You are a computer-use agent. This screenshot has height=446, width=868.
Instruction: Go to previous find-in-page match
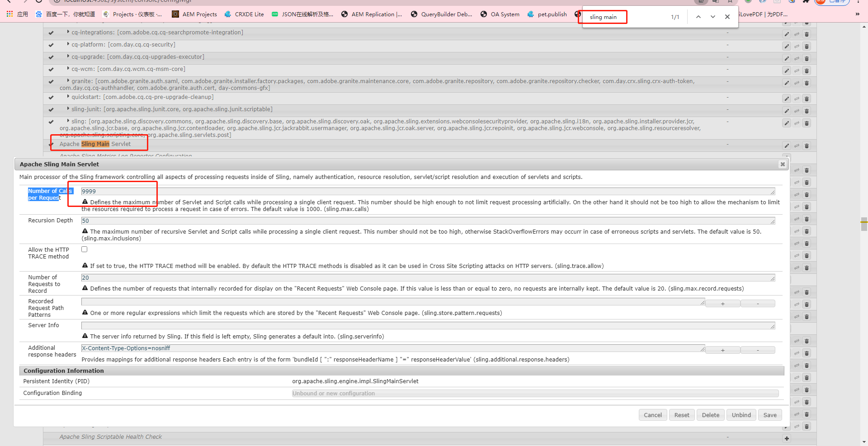coord(698,17)
